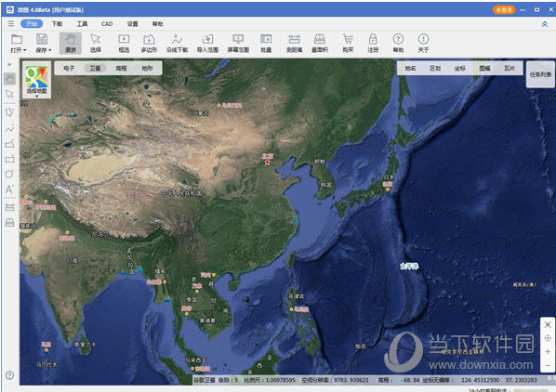Click the ruler distance icon in left sidebar

pos(9,207)
